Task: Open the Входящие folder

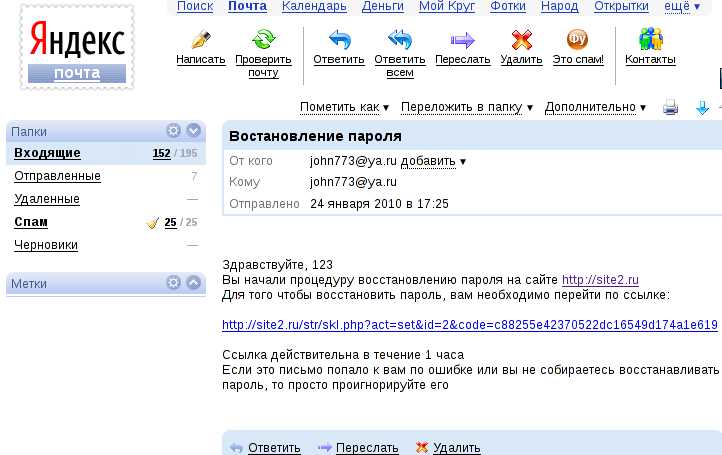Action: [47, 153]
